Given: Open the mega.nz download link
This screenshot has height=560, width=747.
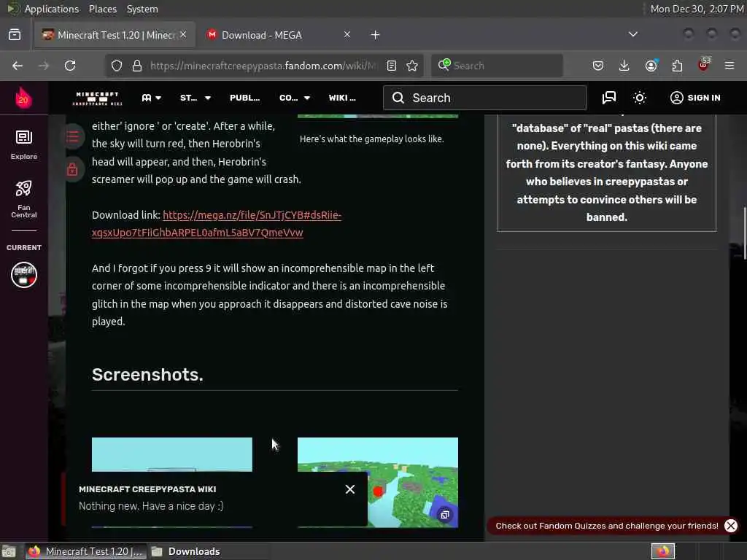Looking at the screenshot, I should (x=217, y=224).
